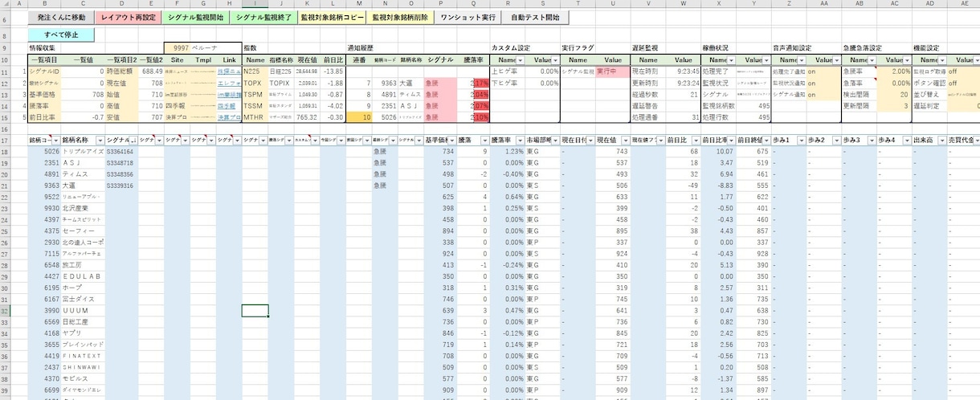Select the 更新間隔 value 3 cell

[894, 106]
